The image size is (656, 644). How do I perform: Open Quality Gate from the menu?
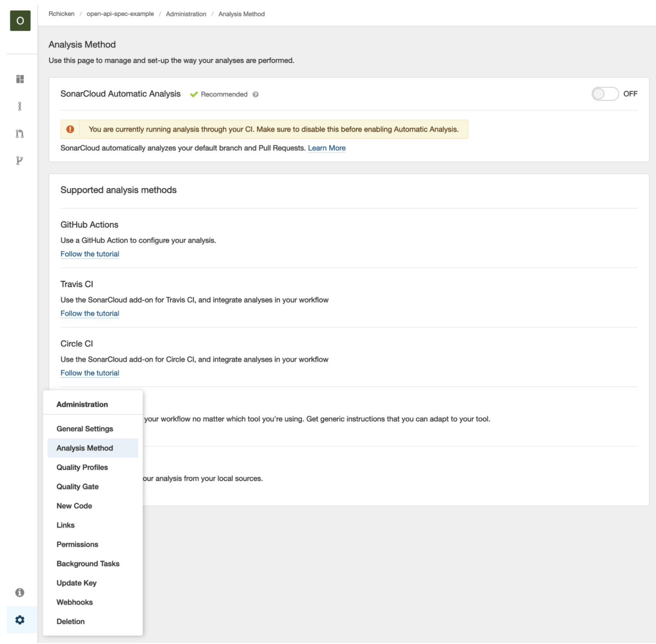click(x=93, y=486)
